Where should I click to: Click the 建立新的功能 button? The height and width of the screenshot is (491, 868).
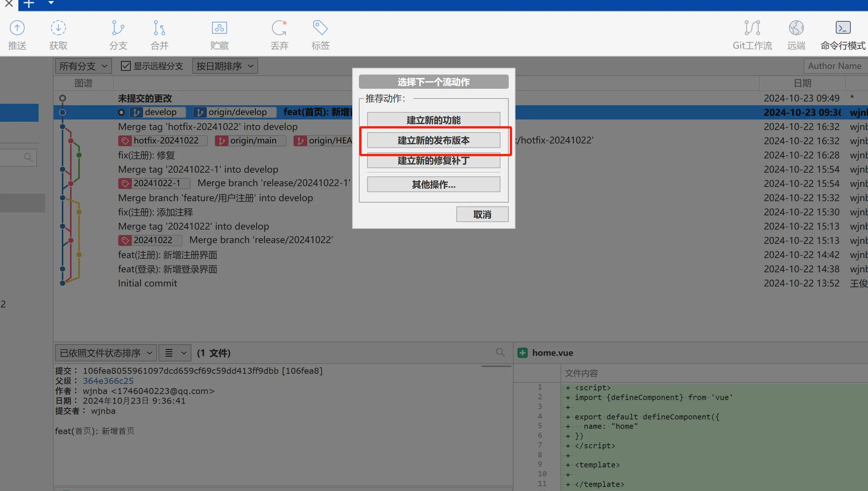pyautogui.click(x=433, y=120)
